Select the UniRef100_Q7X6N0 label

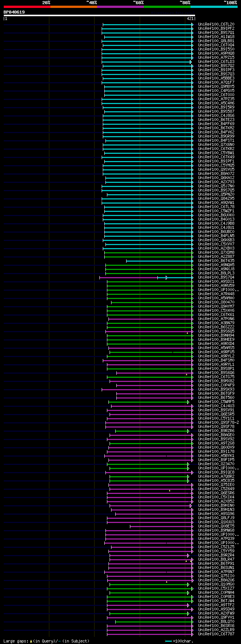click(216, 145)
